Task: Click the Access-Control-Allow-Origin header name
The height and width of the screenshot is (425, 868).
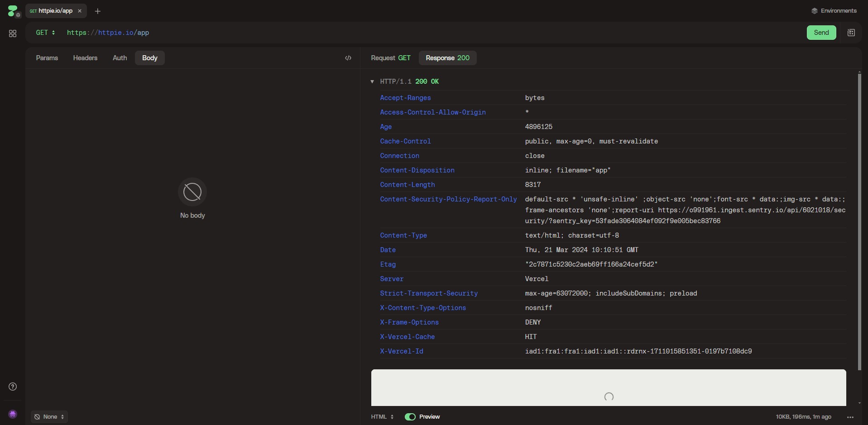Action: point(432,112)
